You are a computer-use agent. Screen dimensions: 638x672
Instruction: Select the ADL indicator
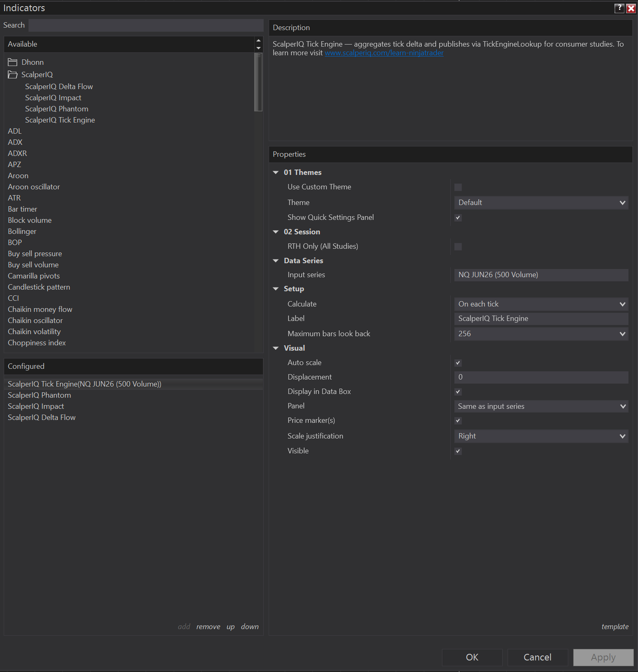(x=15, y=131)
